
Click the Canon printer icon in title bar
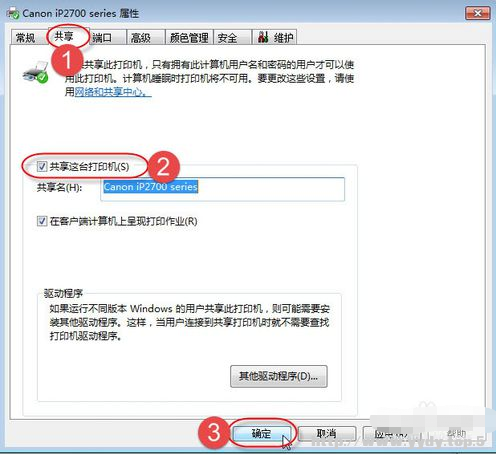tap(13, 13)
